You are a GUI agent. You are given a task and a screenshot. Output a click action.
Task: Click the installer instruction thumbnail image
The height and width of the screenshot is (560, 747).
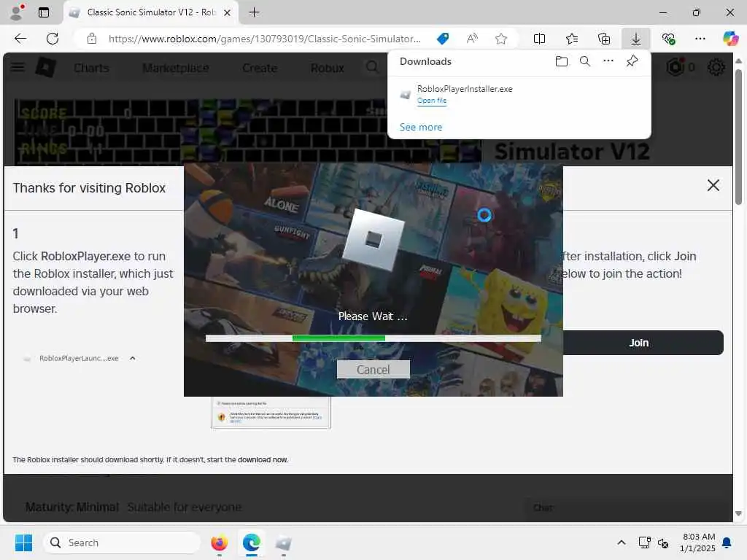click(x=271, y=413)
